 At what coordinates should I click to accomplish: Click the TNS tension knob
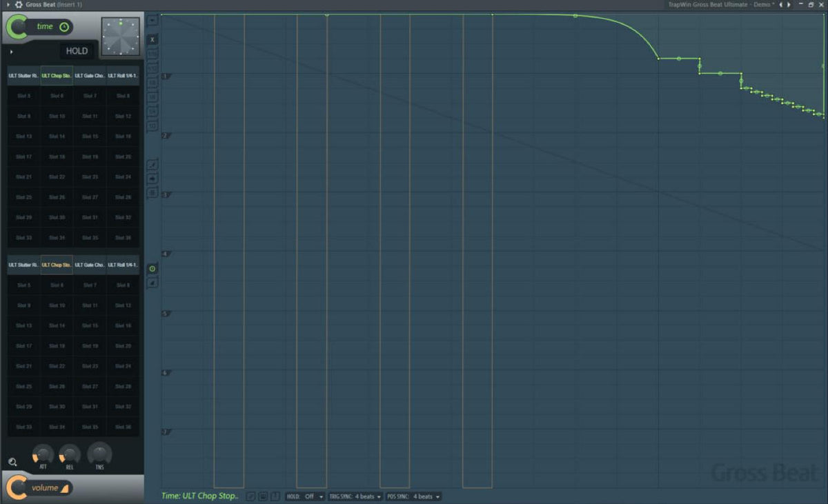99,453
